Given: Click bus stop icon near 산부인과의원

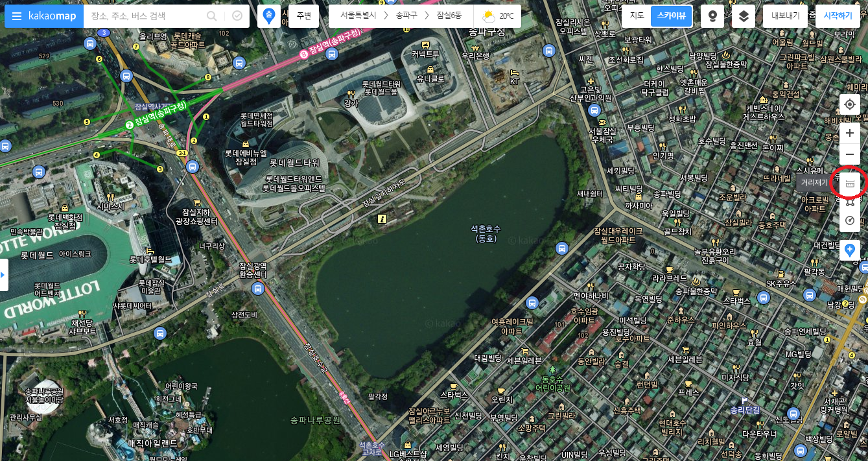Looking at the screenshot, I should pos(594,110).
